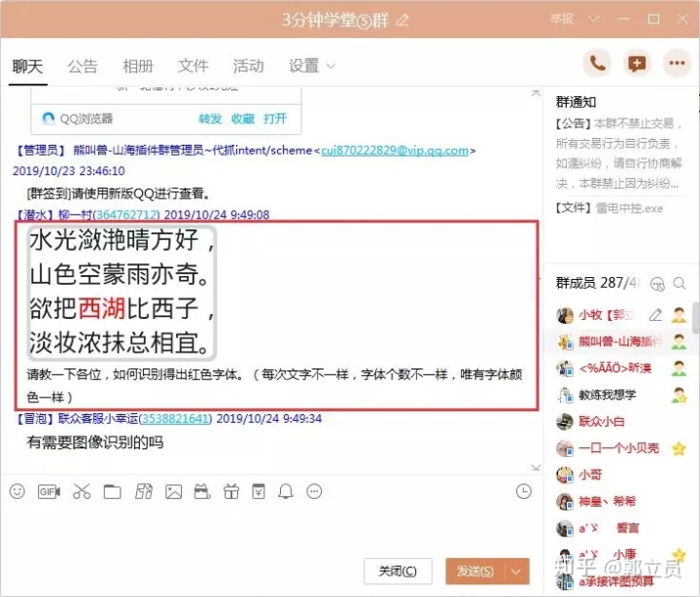The width and height of the screenshot is (700, 597).
Task: Click the QQ number 364762712 link
Action: coord(125,215)
